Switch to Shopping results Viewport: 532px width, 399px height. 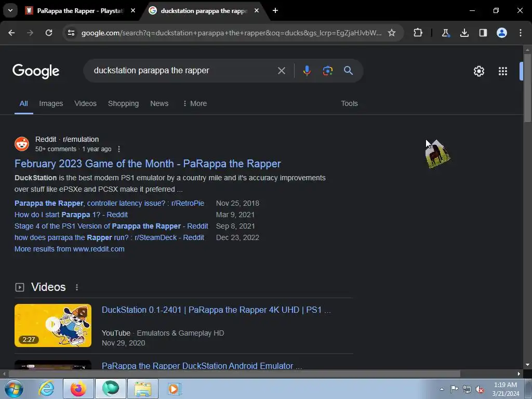click(x=123, y=103)
